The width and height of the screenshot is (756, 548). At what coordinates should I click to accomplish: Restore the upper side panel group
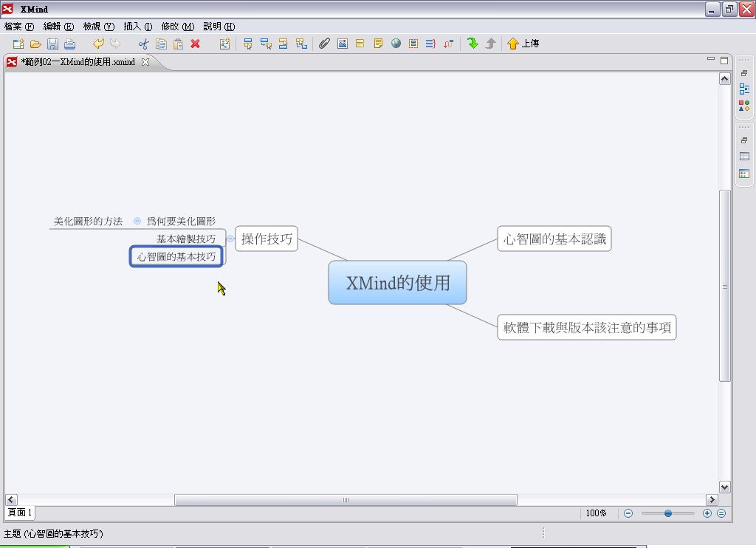744,73
